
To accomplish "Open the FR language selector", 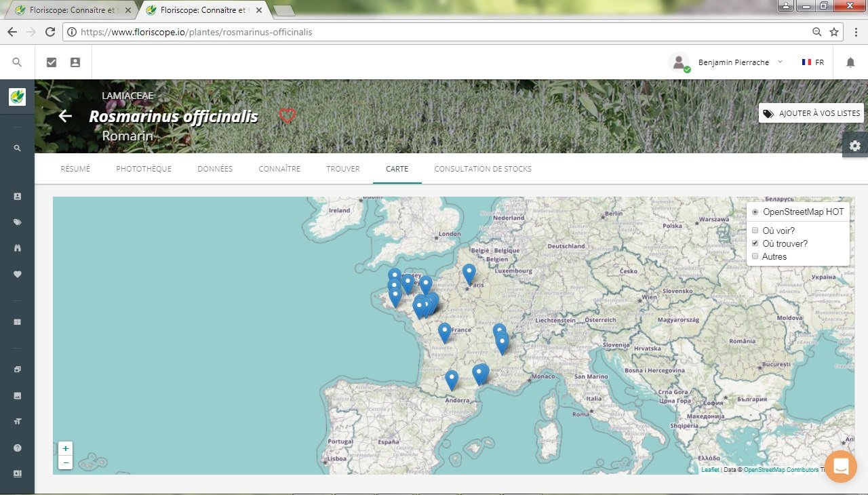I will point(812,62).
